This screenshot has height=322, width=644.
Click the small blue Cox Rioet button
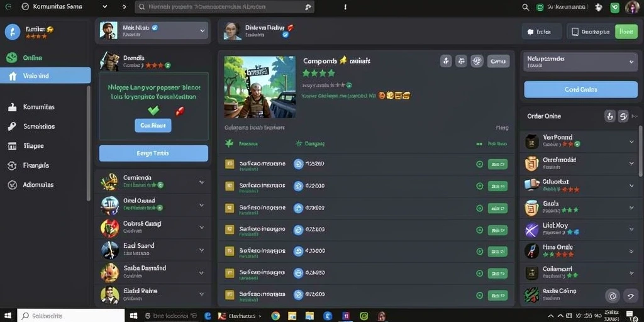click(153, 126)
